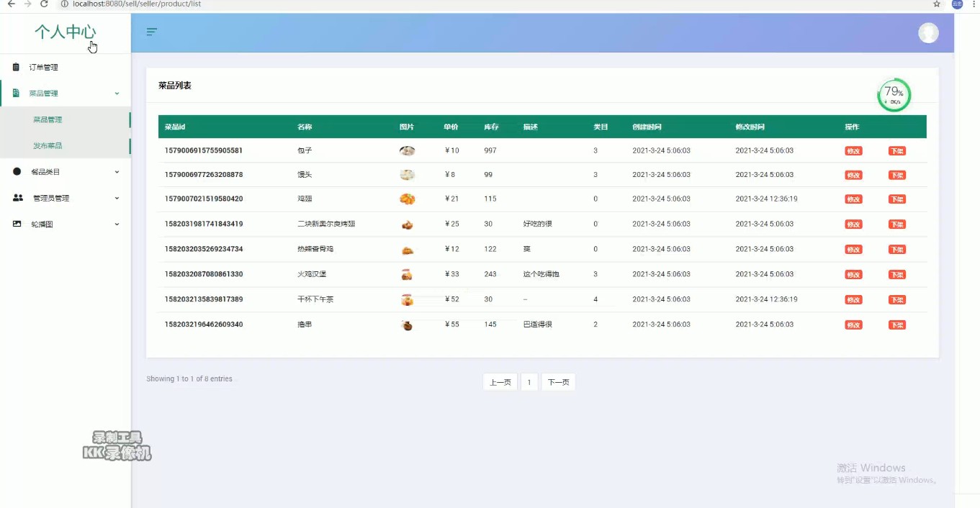Go to previous page with 上一页
980x508 pixels.
pos(500,382)
